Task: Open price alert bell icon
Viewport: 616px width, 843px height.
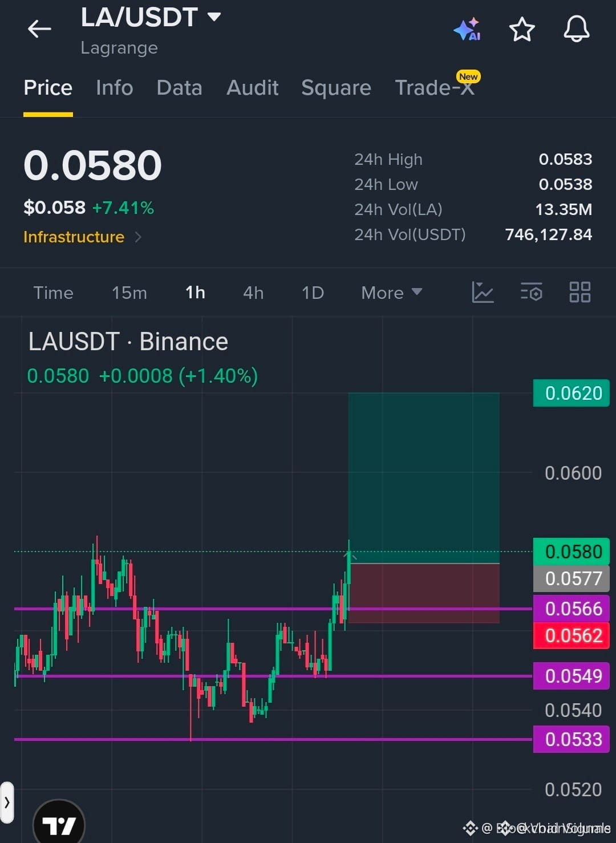Action: (577, 29)
